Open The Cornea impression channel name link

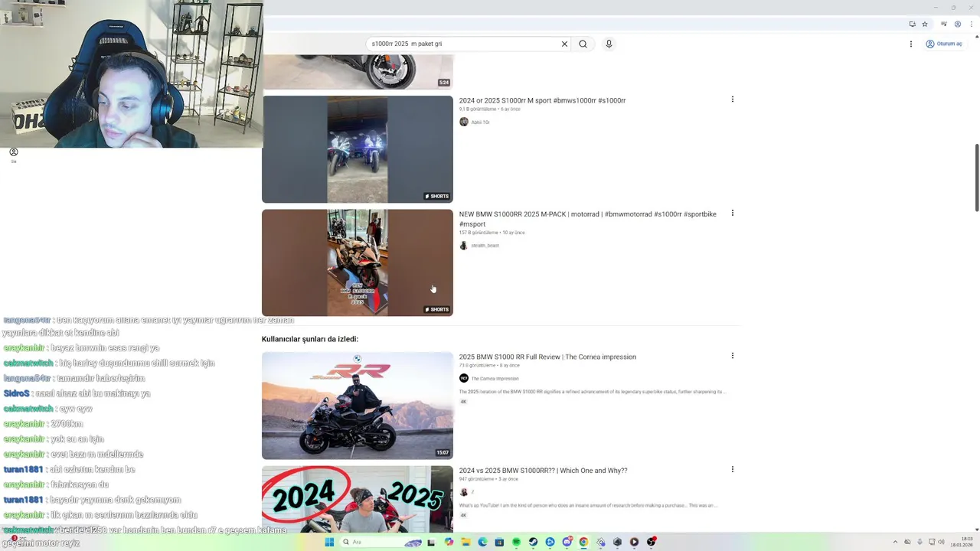pyautogui.click(x=495, y=378)
